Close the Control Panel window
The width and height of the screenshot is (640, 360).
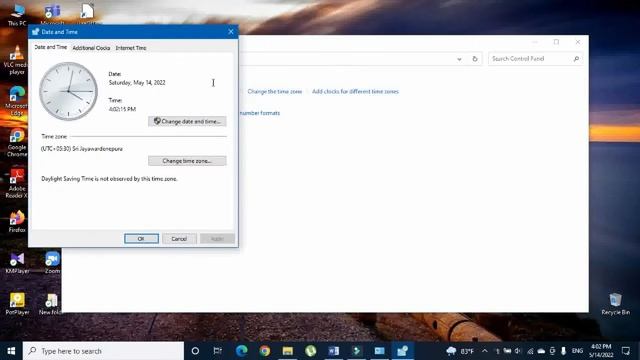[578, 42]
